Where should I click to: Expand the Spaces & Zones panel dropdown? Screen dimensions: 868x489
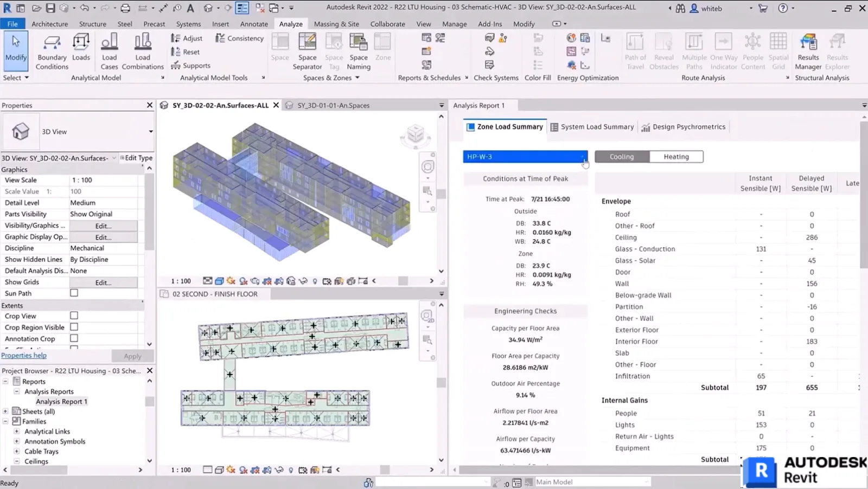[331, 78]
